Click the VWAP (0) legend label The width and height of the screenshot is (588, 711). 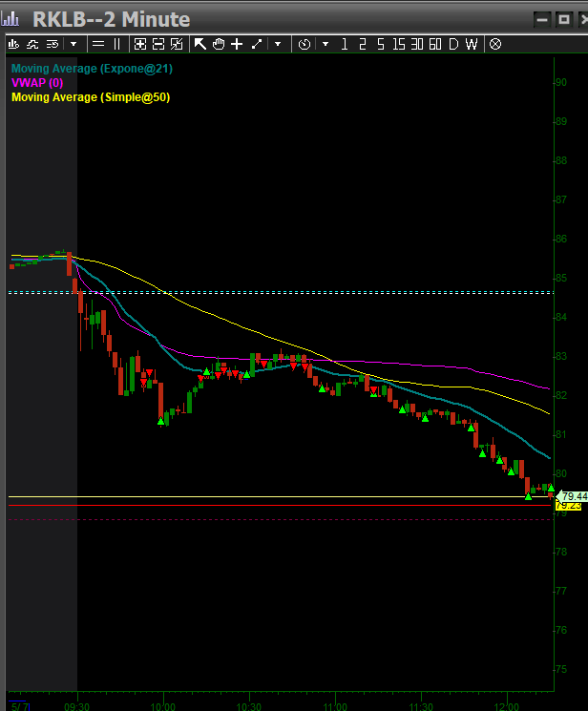[37, 83]
